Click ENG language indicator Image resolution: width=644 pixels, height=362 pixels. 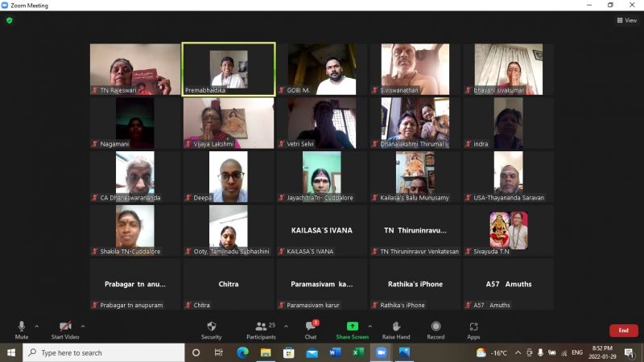point(577,352)
